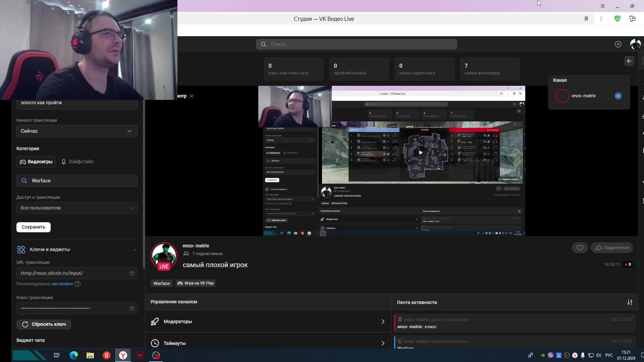Open the Начало трансляции Сейчас dropdown

coord(77,131)
